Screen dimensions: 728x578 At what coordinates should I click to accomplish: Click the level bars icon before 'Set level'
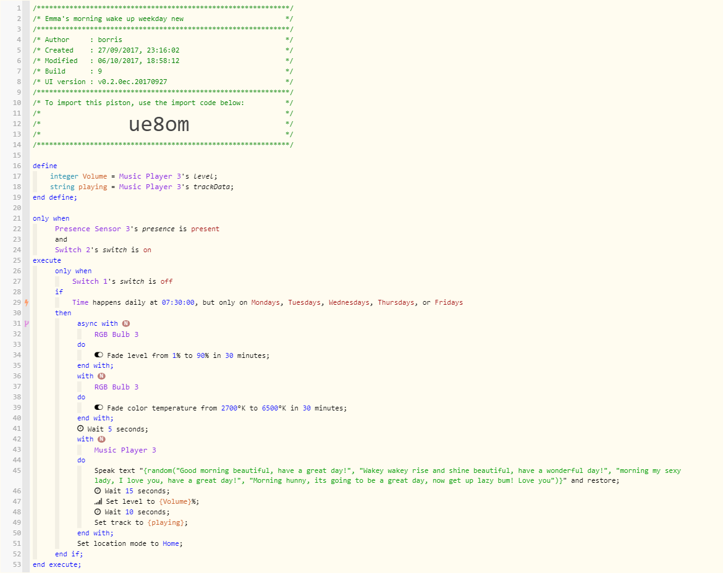click(x=98, y=501)
